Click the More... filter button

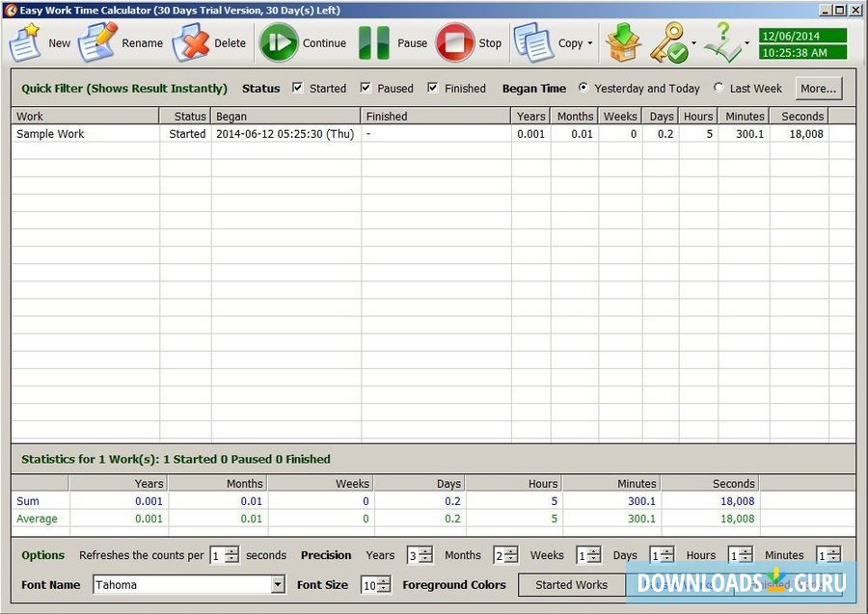818,89
